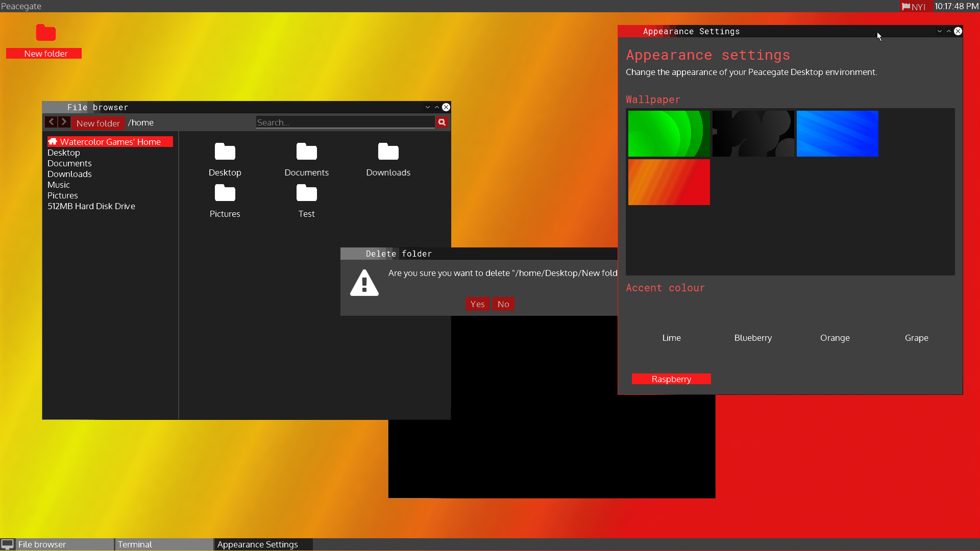
Task: Switch to Appearance Settings in the taskbar
Action: [263, 544]
